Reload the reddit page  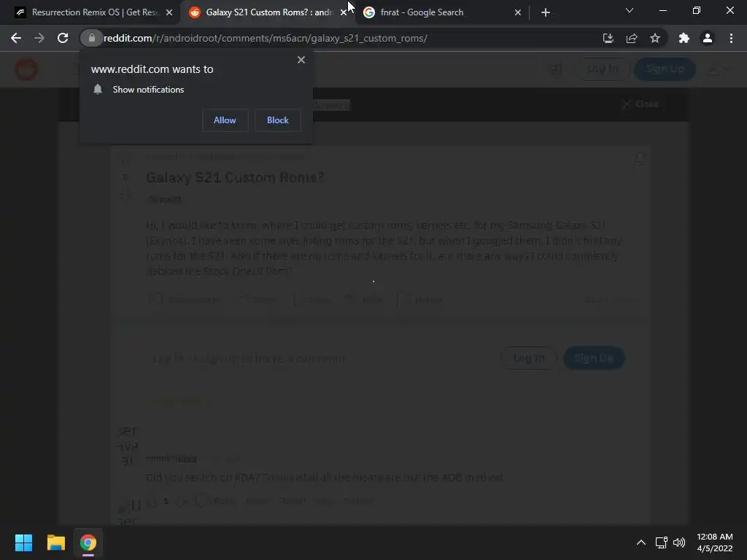63,38
